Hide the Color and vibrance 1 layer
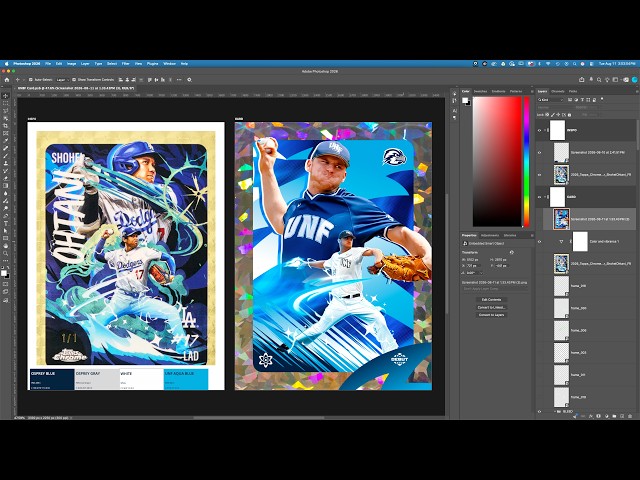 [x=540, y=241]
